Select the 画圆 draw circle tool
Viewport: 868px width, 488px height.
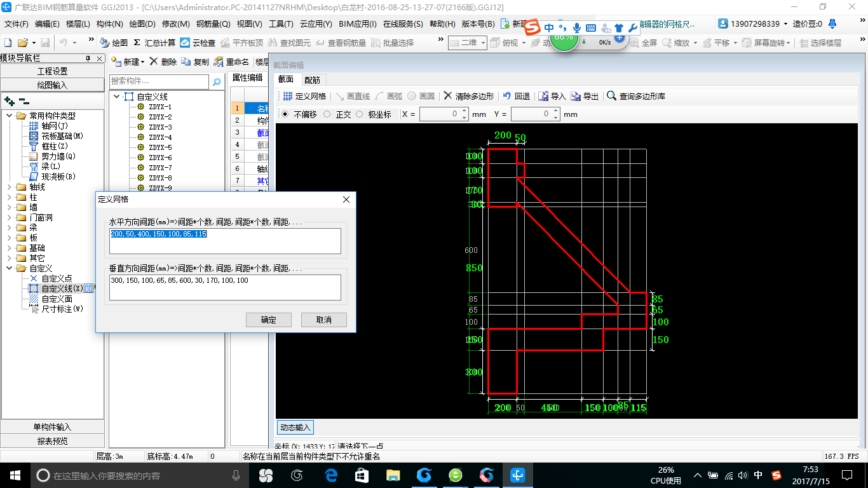pos(421,96)
